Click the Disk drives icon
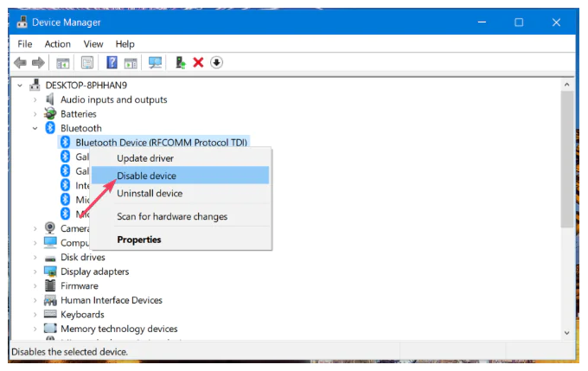The image size is (588, 371). (x=50, y=258)
